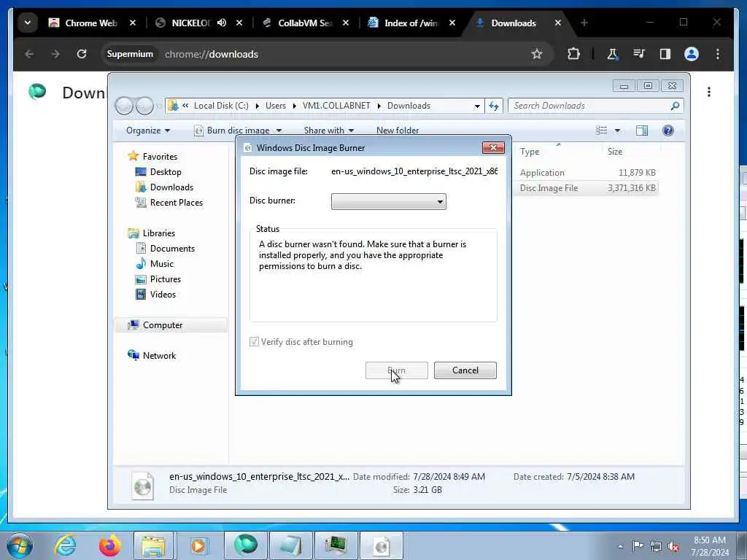This screenshot has height=560, width=747.
Task: Select Computer in the navigation pane
Action: point(163,325)
